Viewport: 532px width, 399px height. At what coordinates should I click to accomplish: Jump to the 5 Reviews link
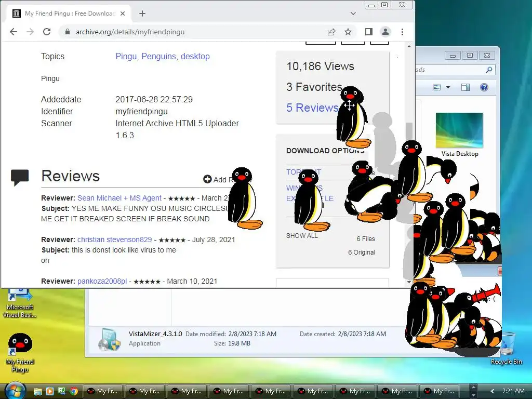(312, 108)
